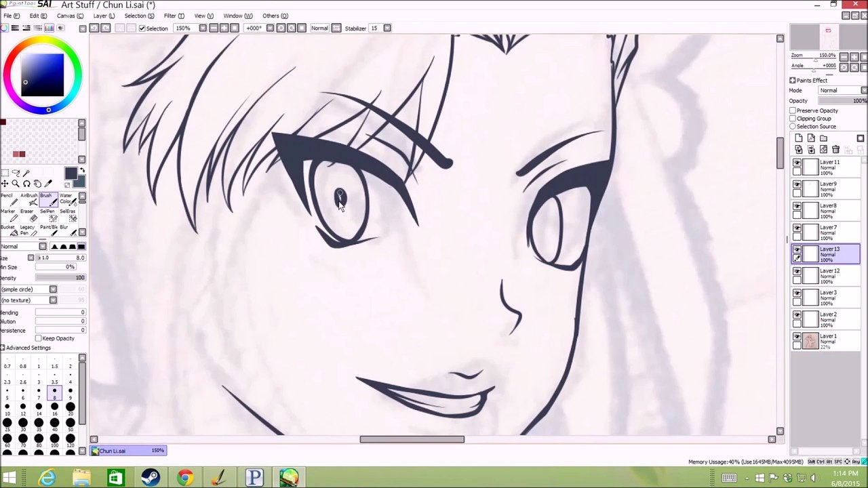Select Layer7 in the layers panel

click(x=826, y=233)
